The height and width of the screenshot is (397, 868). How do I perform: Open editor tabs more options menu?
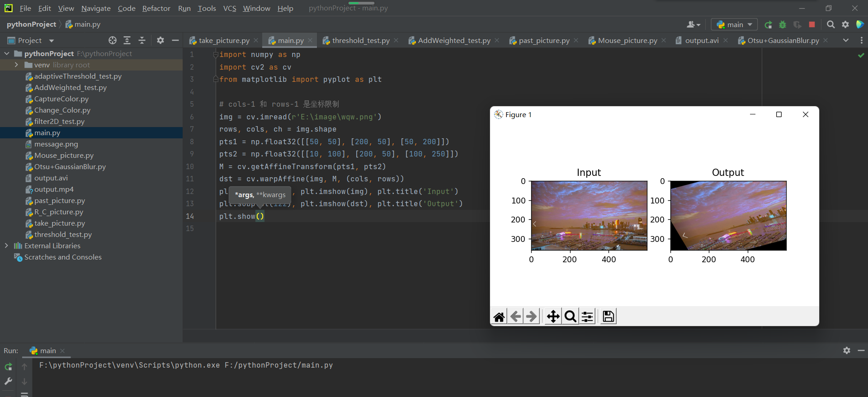(x=861, y=40)
